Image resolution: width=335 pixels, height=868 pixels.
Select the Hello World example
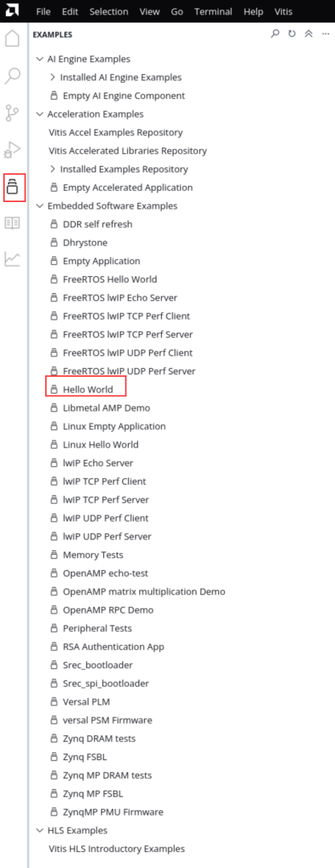coord(88,389)
